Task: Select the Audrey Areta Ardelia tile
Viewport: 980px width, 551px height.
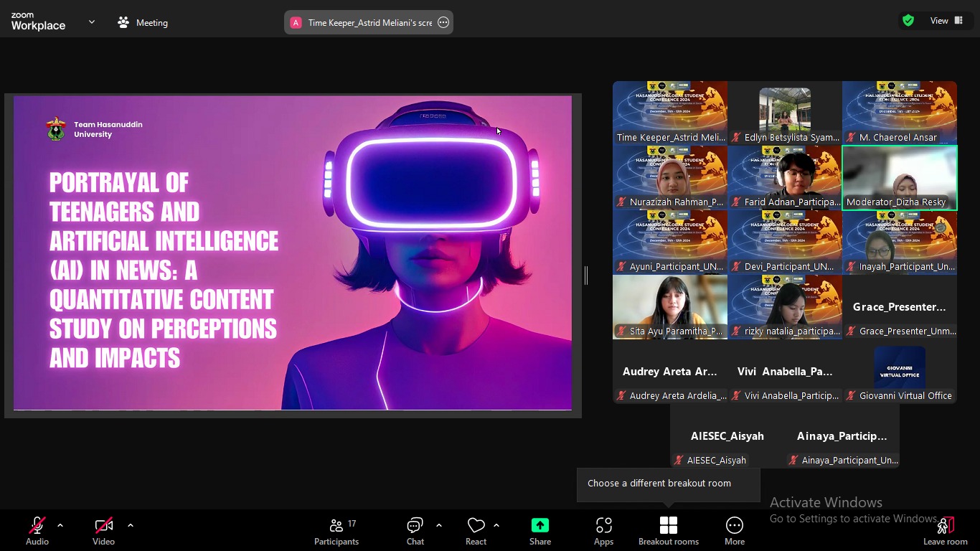Action: (x=670, y=371)
